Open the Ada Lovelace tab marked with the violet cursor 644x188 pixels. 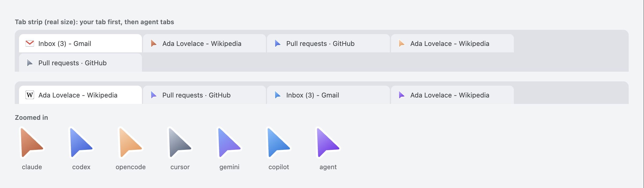pos(452,95)
